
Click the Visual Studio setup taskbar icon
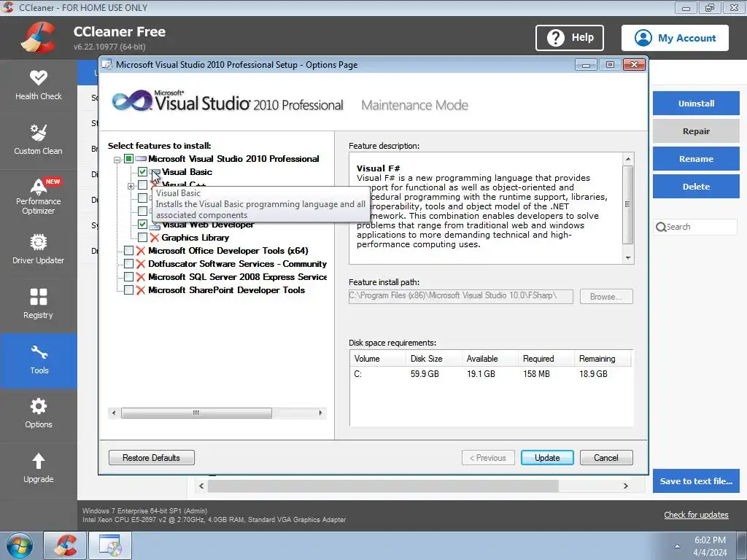pos(110,545)
